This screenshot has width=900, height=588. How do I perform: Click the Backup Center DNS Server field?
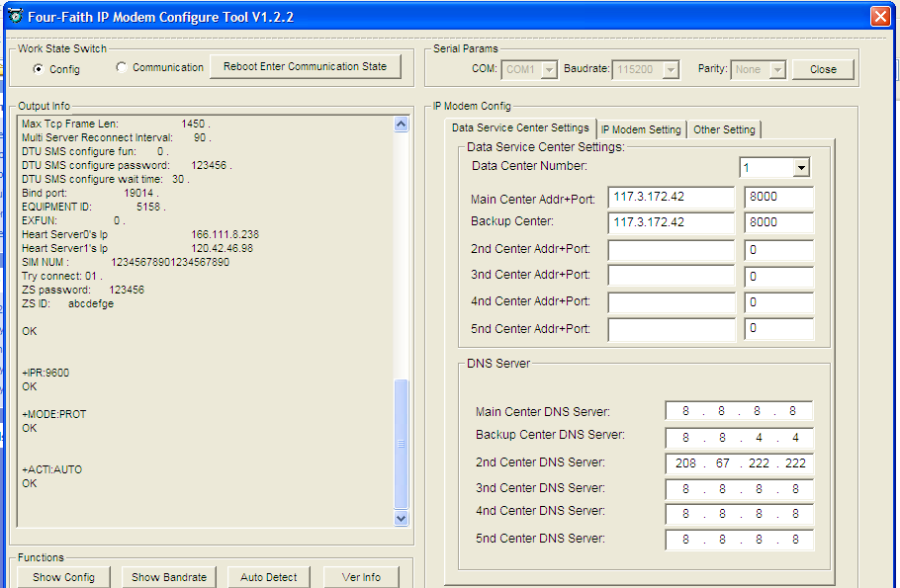[740, 438]
